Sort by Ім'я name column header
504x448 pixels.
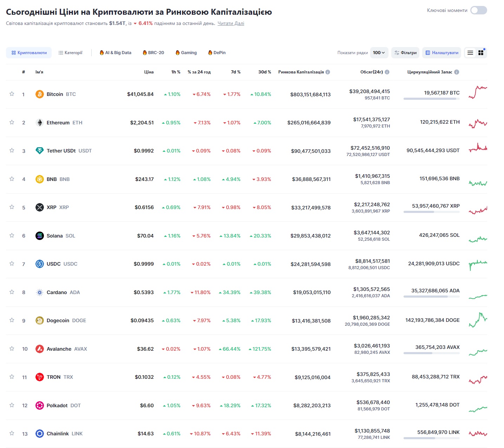point(39,72)
